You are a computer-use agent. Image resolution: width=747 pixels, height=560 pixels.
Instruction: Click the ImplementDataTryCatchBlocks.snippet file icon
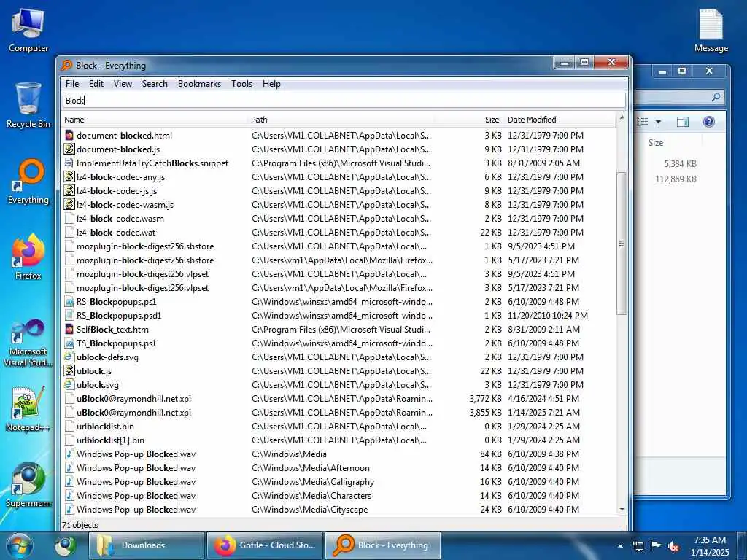tap(69, 163)
